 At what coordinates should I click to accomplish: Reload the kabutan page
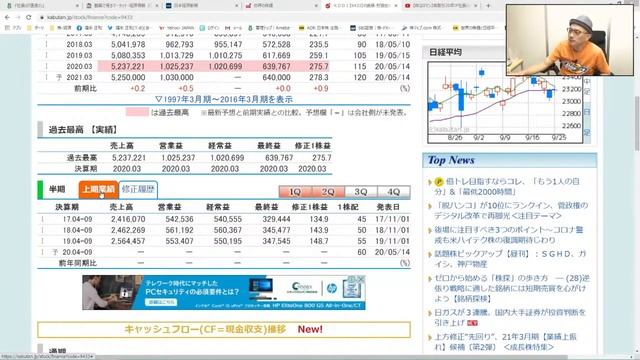[x=28, y=17]
